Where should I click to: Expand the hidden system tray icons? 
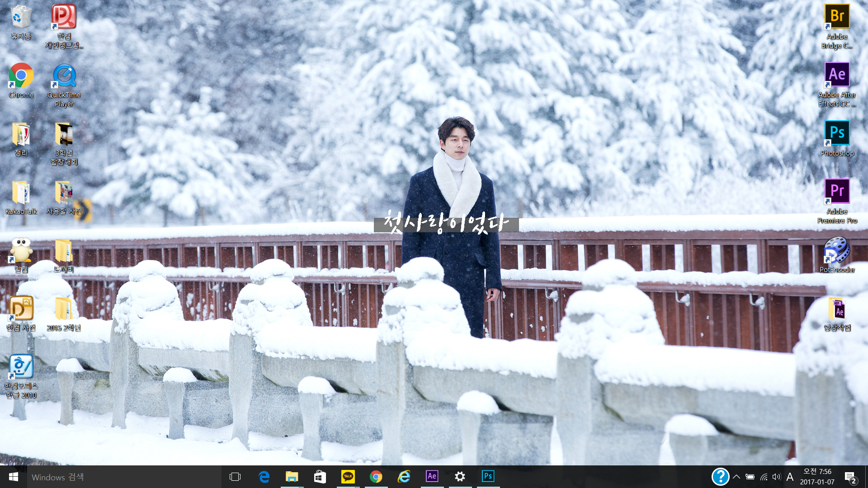point(736,477)
